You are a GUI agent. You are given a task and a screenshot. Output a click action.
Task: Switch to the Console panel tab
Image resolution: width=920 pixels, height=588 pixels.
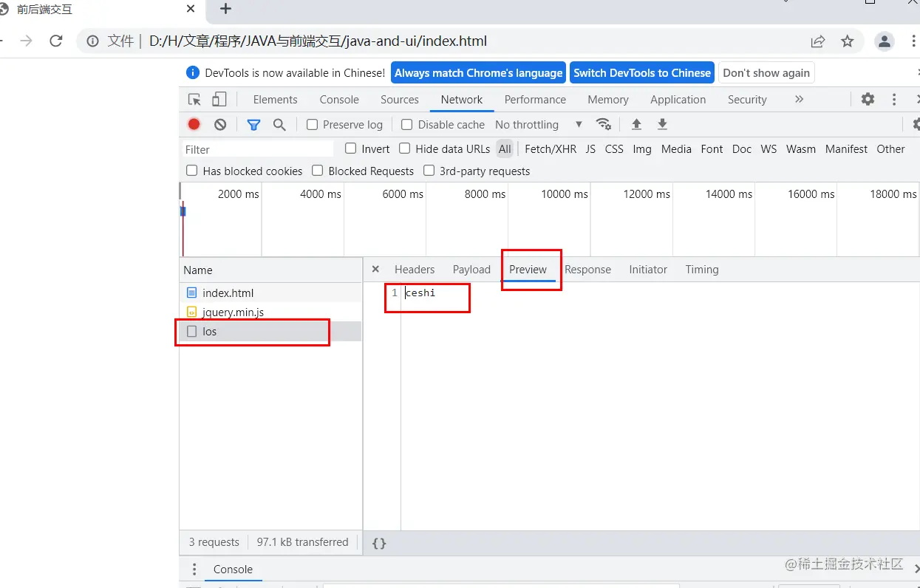[339, 100]
